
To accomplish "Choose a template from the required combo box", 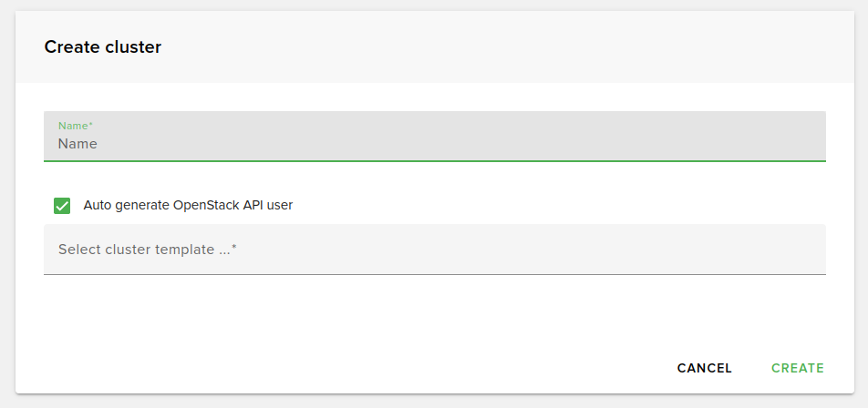I will pyautogui.click(x=434, y=249).
